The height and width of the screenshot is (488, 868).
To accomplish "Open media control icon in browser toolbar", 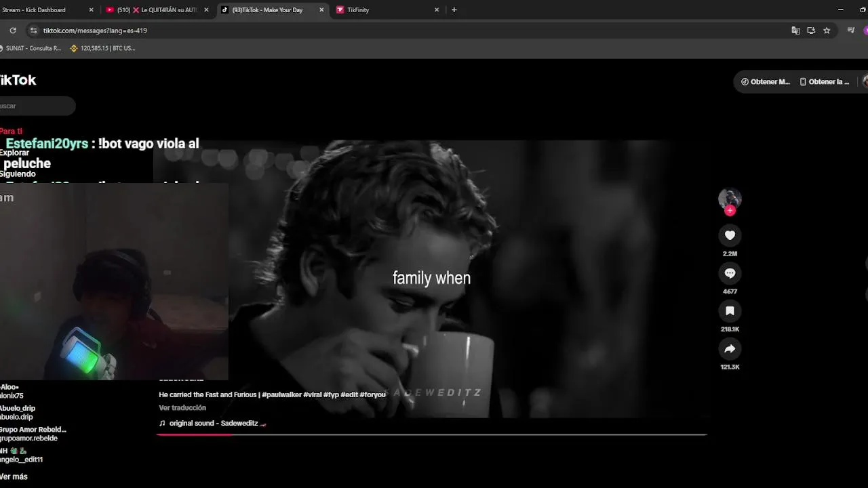I will 851,30.
